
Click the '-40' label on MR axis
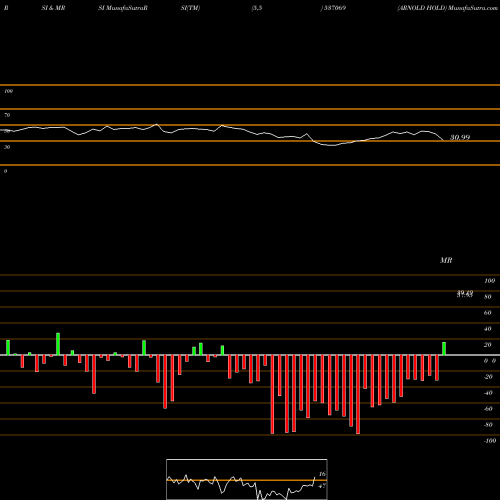coord(488,393)
